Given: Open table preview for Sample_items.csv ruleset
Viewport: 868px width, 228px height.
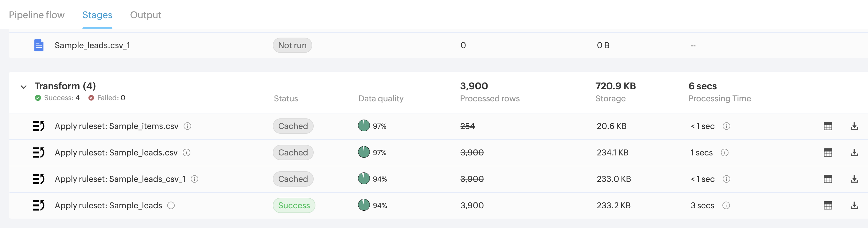Looking at the screenshot, I should [828, 126].
